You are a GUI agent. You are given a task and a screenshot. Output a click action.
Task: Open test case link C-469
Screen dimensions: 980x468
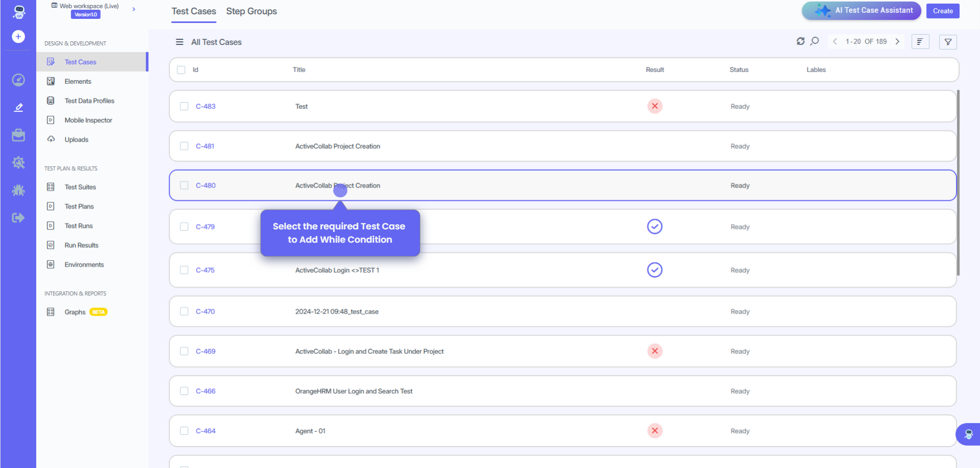(x=206, y=351)
